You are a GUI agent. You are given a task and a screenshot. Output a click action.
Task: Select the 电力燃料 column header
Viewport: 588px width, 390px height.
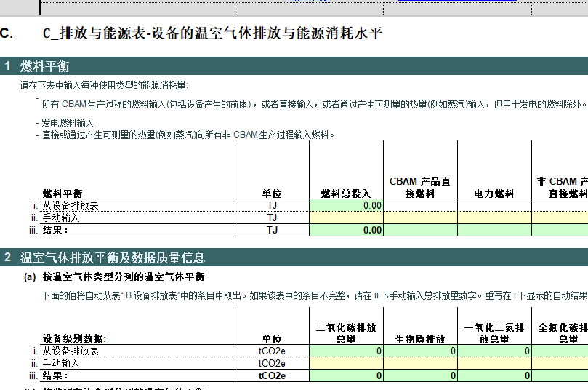pos(494,194)
